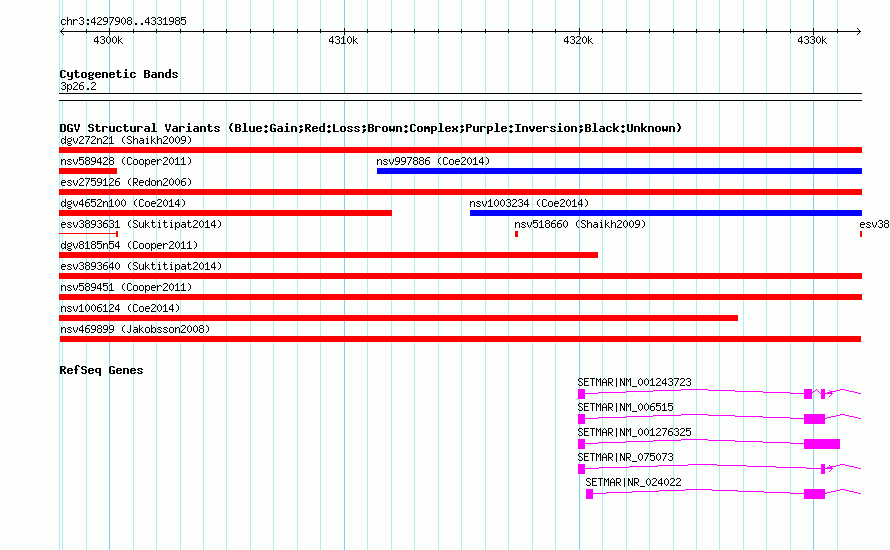
Task: Click the first exon block of SETMAR|NR_024022
Action: pos(589,494)
